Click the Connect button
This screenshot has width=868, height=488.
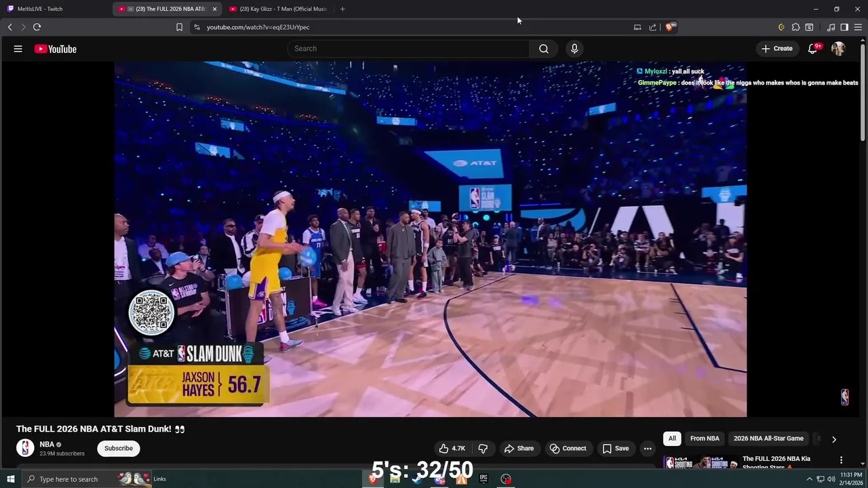[568, 449]
